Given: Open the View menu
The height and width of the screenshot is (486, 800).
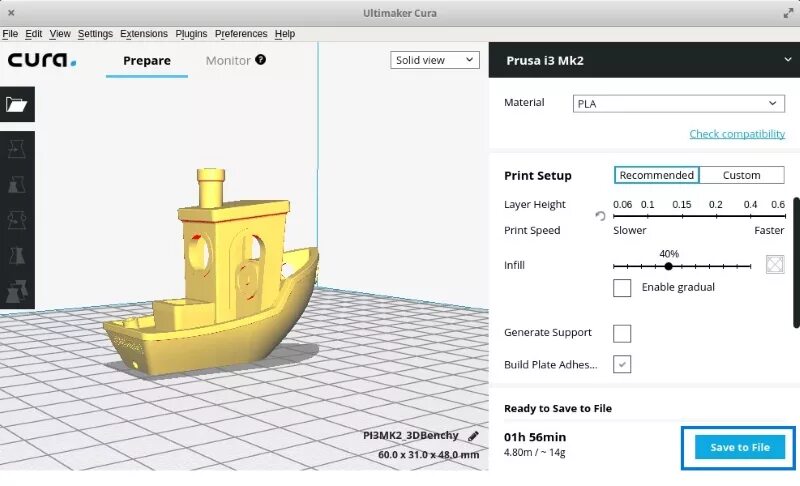Looking at the screenshot, I should pos(60,34).
